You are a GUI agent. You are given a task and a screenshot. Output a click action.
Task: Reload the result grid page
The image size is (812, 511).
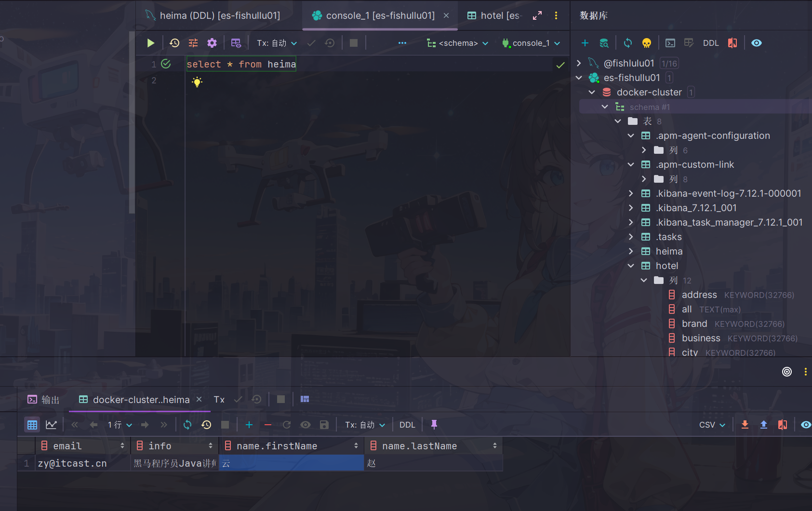[187, 425]
